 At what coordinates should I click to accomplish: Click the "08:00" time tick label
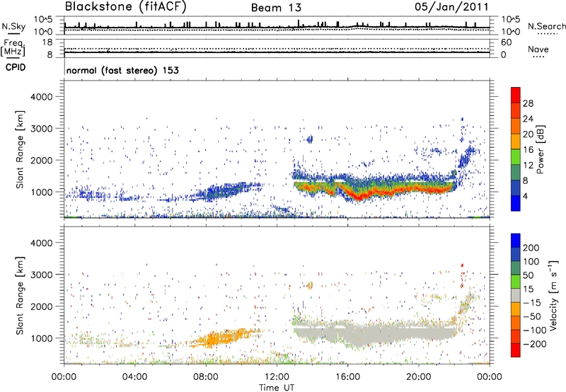coord(206,377)
